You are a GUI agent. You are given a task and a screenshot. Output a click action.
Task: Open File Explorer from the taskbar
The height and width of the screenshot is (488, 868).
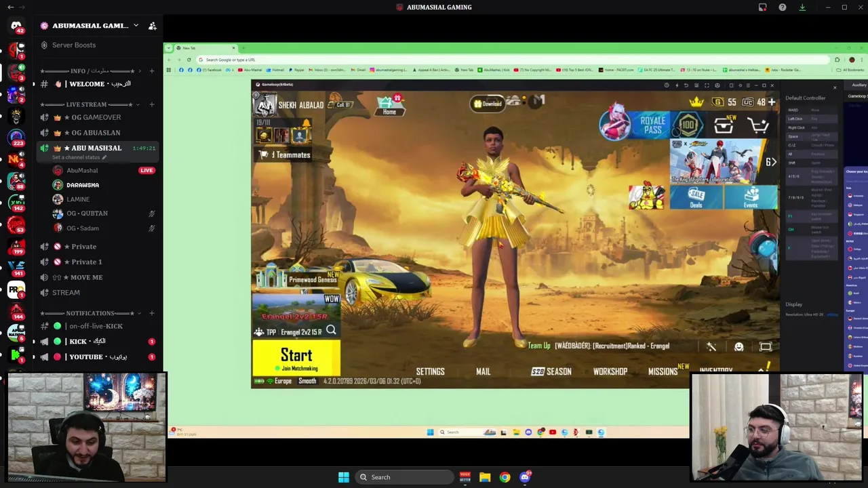point(485,477)
